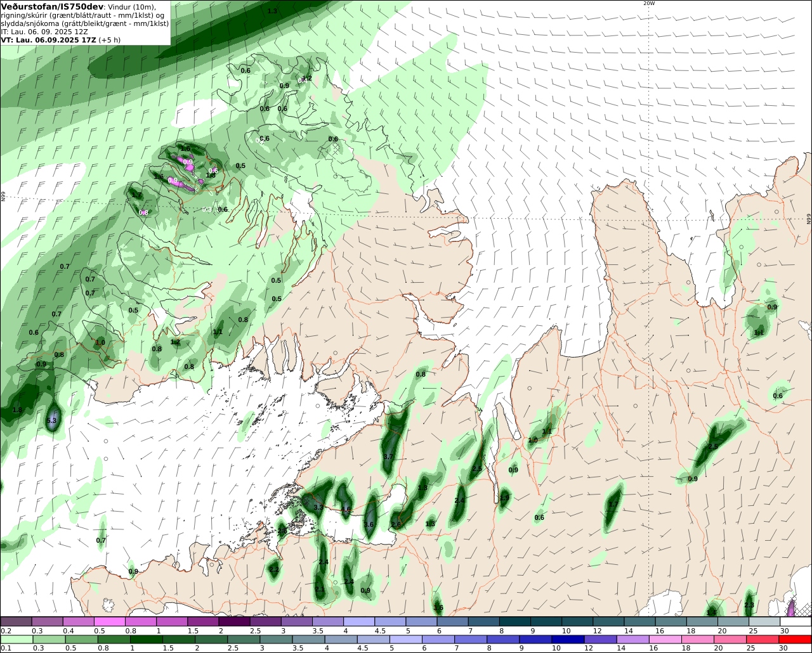Click the 3.7 precipitation value on the map
Screen dimensions: 812x653
click(x=389, y=456)
